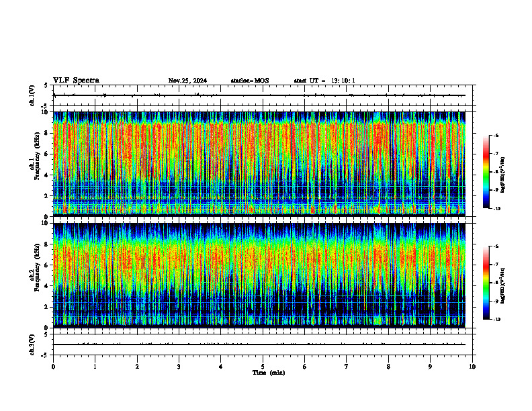Click the "station=MOS" header label

[250, 81]
